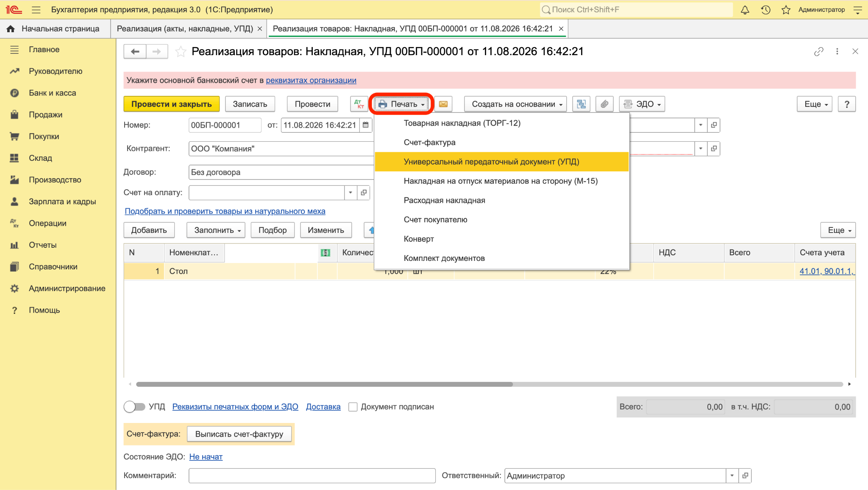The width and height of the screenshot is (868, 490).
Task: Click the green icon column header
Action: (x=325, y=253)
